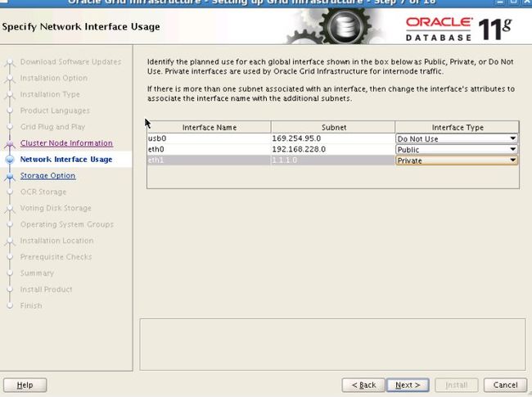Open Interface Type dropdown for eth1
Image resolution: width=532 pixels, height=397 pixels.
coord(457,160)
